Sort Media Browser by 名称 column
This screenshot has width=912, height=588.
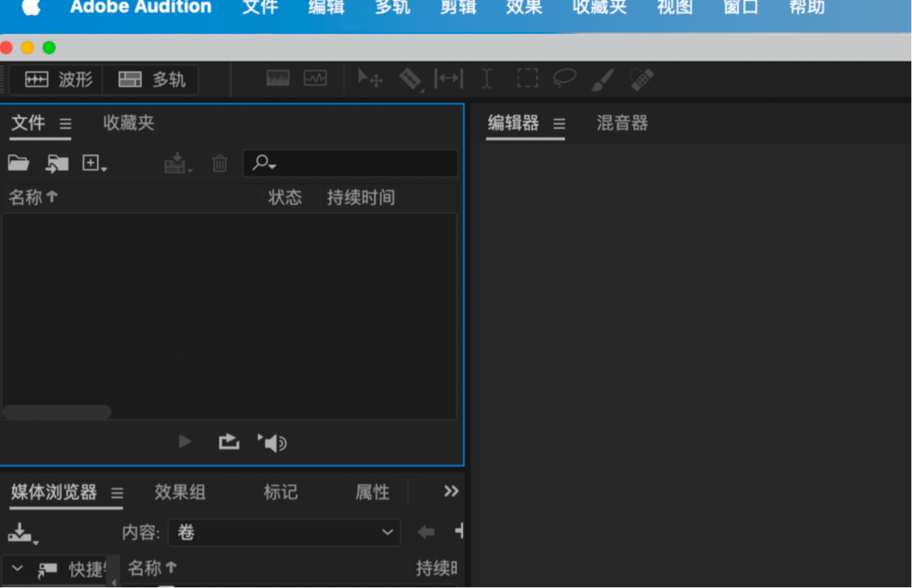152,568
